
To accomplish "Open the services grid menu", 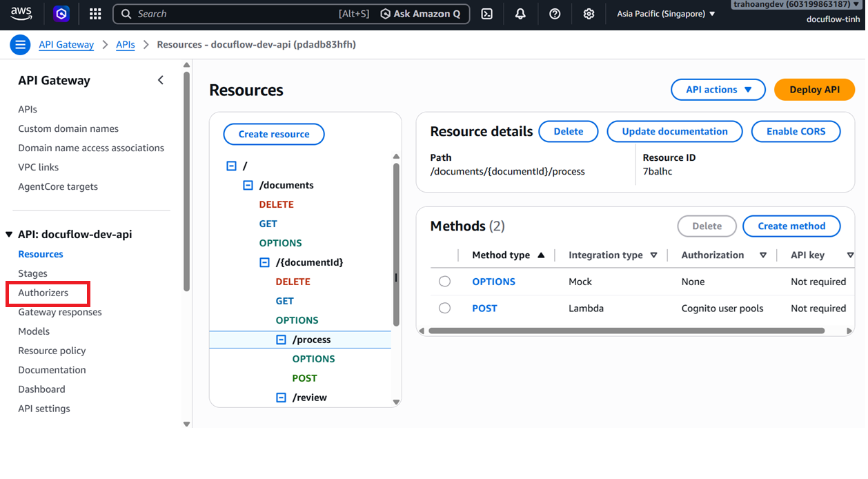I will [x=95, y=14].
